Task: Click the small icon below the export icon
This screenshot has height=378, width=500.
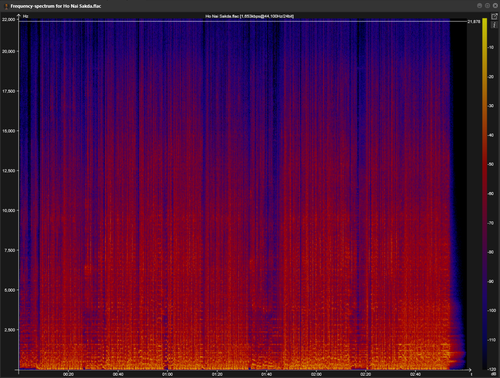Action: 494,25
